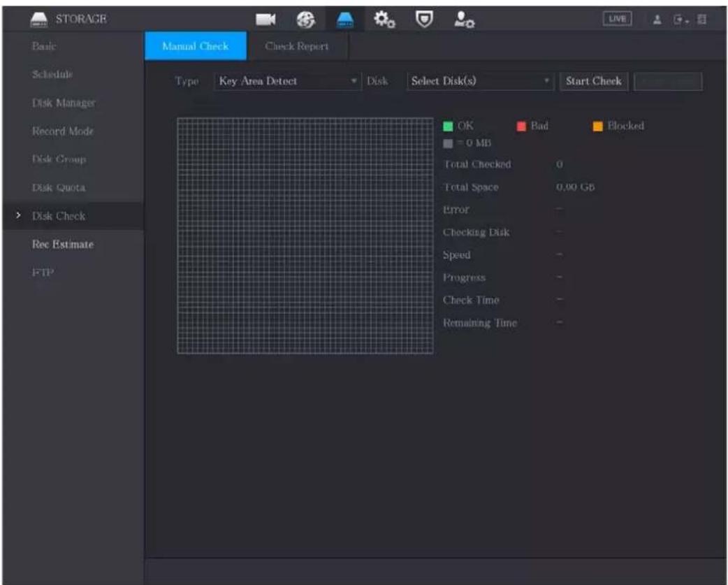Open Disk Quota in the sidebar

coord(59,187)
